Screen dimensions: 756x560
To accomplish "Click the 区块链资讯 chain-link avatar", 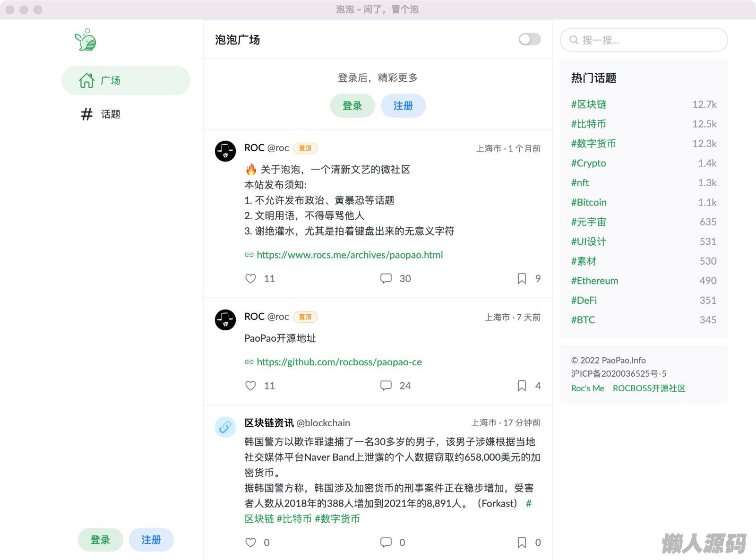I will click(x=225, y=427).
